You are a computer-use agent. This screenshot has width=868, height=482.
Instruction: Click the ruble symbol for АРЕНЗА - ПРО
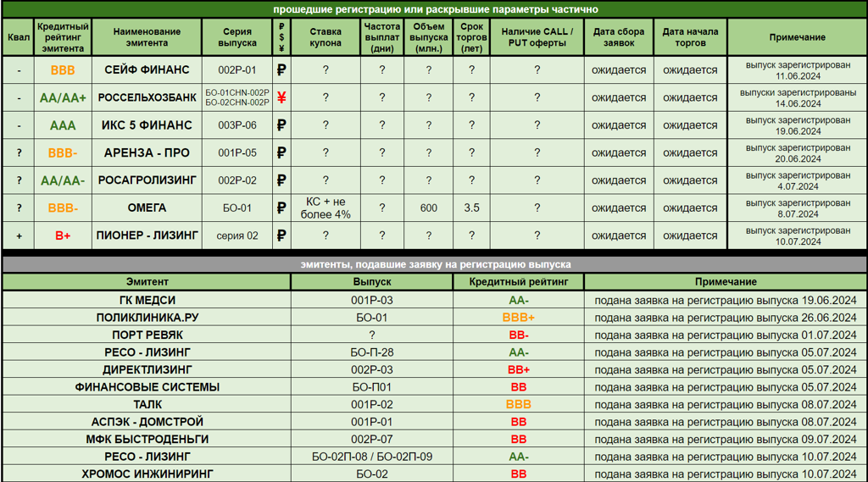tap(281, 153)
